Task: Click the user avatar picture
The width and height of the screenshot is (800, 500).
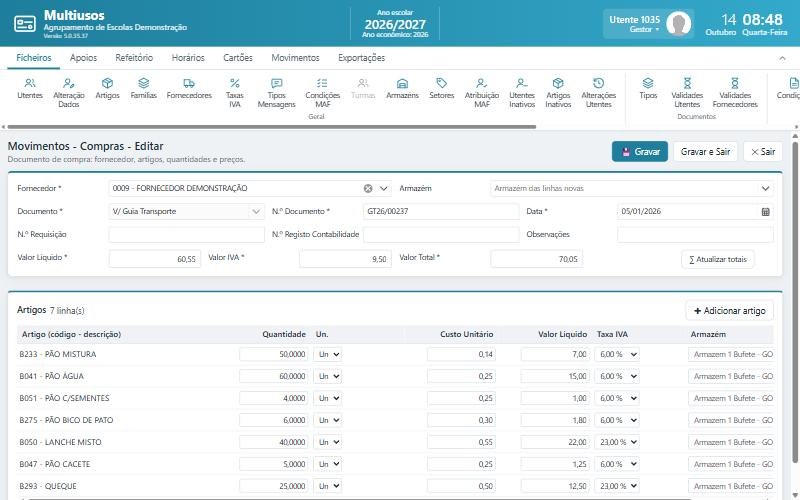Action: tap(679, 23)
